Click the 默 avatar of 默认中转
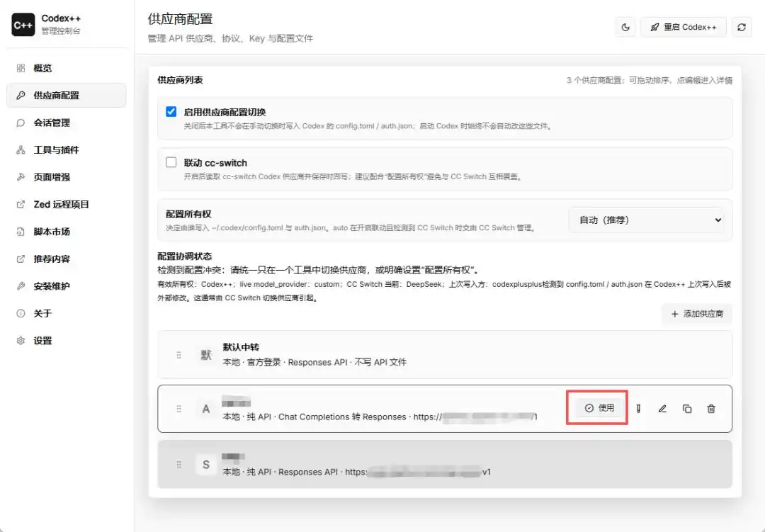Screen dimensions: 765x532 (206, 355)
